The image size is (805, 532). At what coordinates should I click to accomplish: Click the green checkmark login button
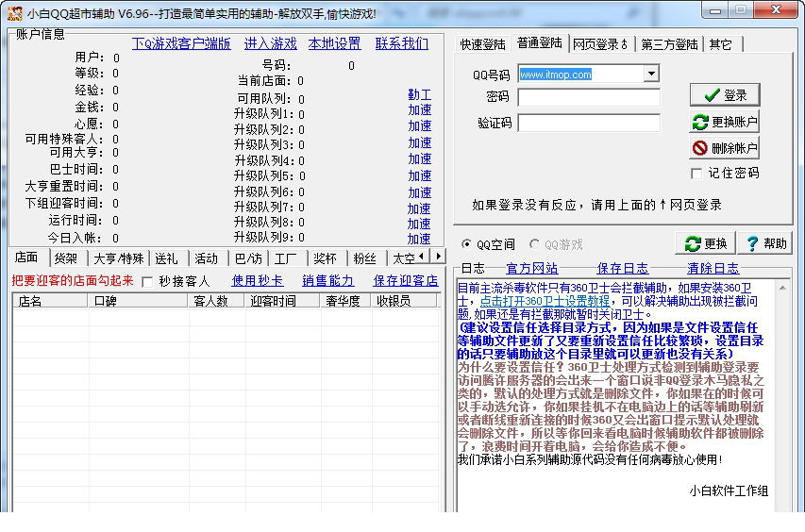tap(725, 95)
